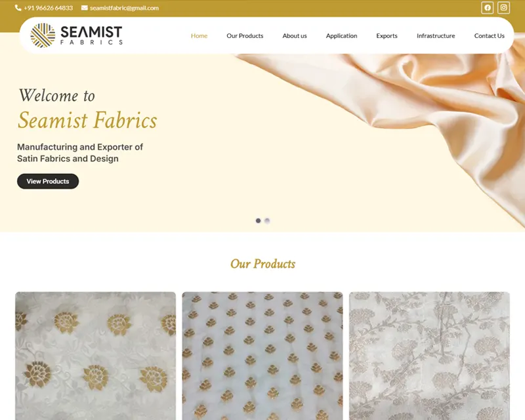
Task: Visit the Exports page
Action: pos(387,35)
